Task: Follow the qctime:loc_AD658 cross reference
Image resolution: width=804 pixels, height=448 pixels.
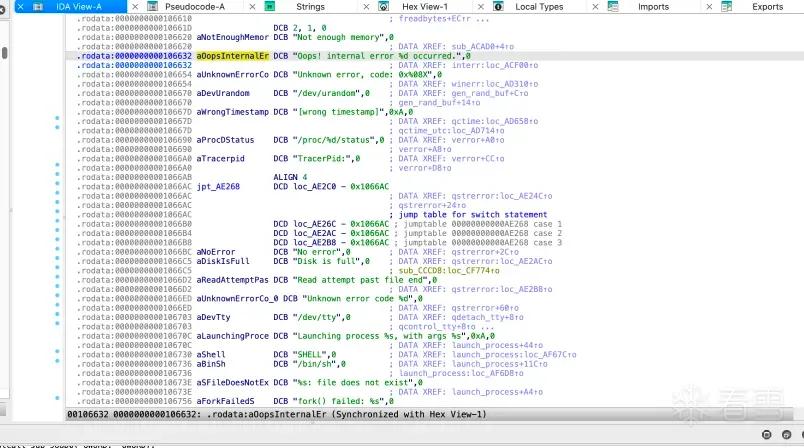Action: [x=495, y=121]
